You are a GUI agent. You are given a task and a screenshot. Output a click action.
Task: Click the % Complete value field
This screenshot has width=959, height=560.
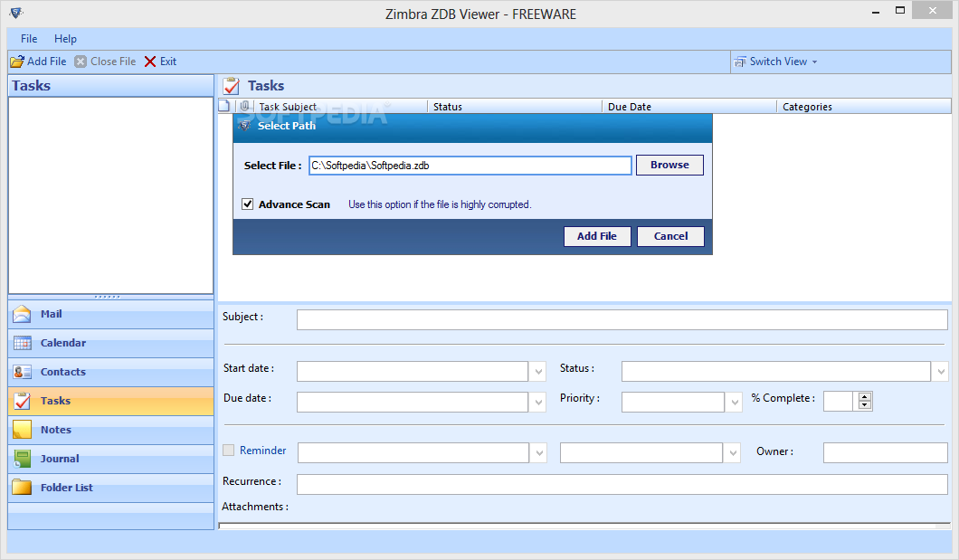[x=838, y=402]
